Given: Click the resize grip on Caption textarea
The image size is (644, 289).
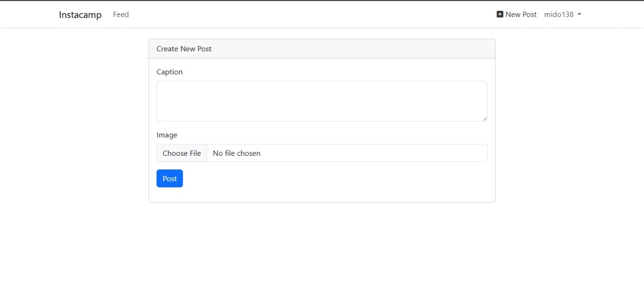Looking at the screenshot, I should coord(485,119).
